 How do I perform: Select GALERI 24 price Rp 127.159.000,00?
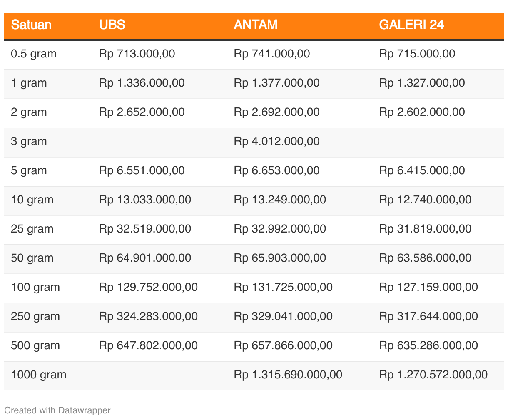coord(428,287)
